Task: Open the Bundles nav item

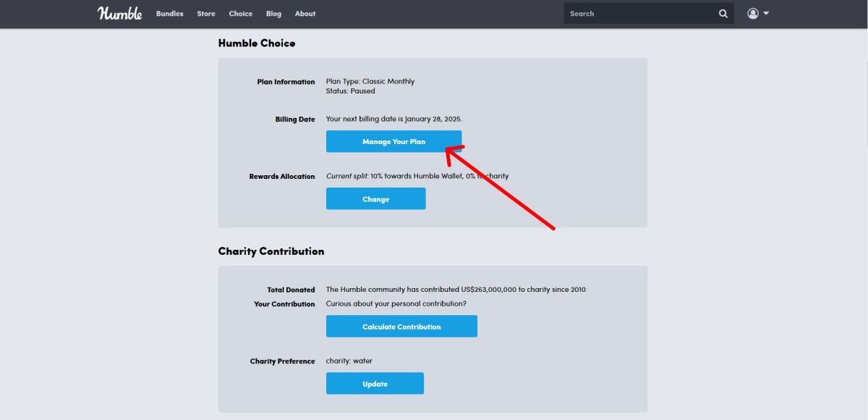Action: click(170, 14)
